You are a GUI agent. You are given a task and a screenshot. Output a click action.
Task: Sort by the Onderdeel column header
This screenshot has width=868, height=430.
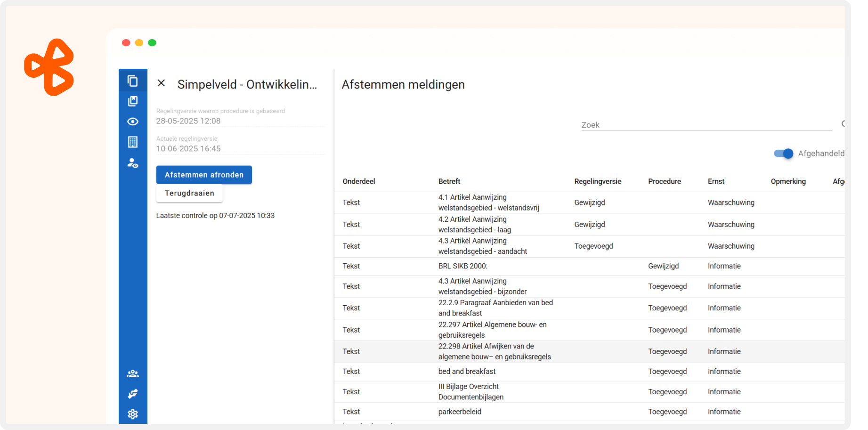[x=359, y=181]
